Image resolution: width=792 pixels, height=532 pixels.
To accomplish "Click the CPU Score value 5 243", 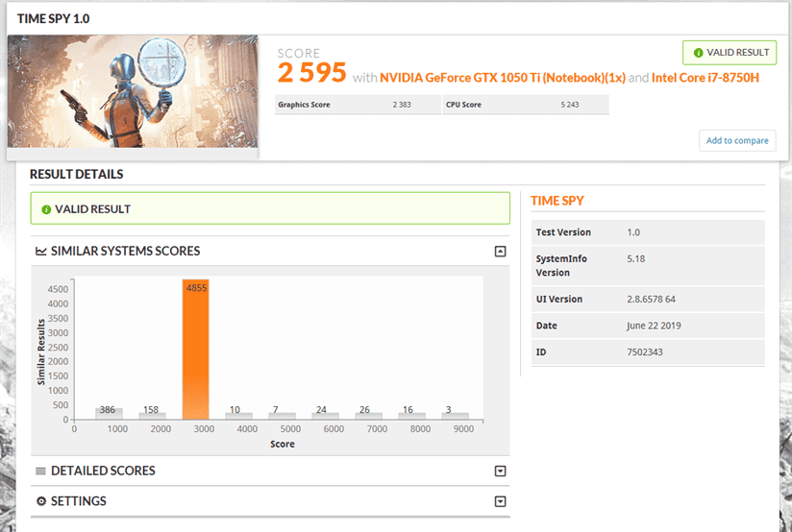I will [x=569, y=105].
